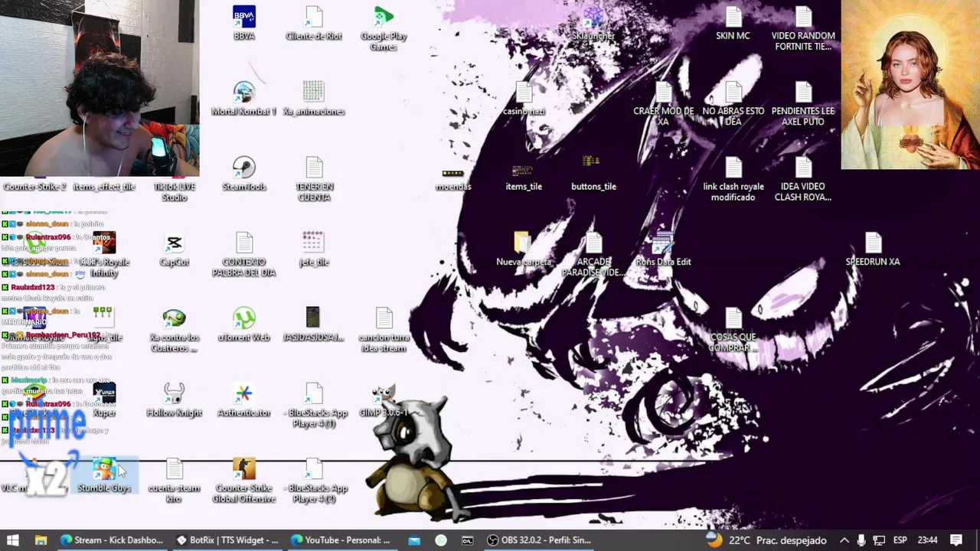Viewport: 980px width, 551px height.
Task: Select the cuenta steam kiro file
Action: 174,481
